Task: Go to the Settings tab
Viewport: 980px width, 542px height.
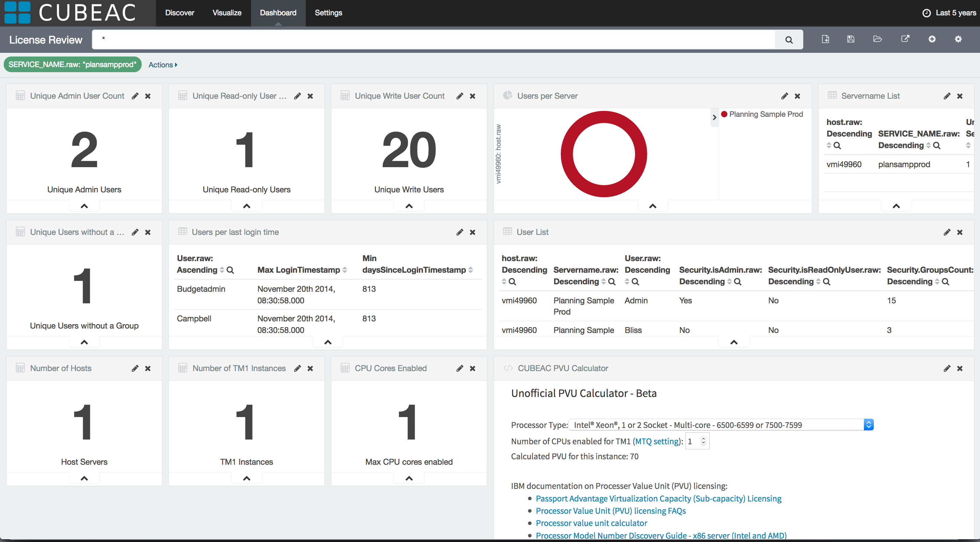Action: point(328,13)
